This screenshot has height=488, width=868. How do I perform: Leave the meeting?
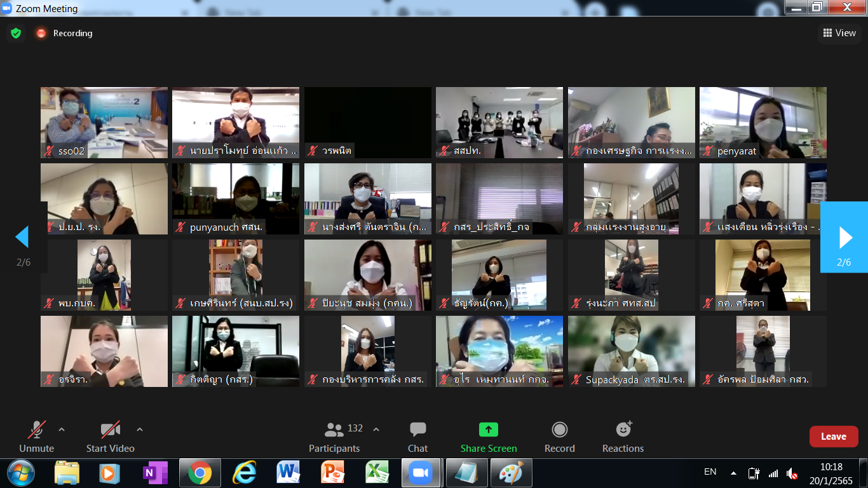(x=833, y=437)
